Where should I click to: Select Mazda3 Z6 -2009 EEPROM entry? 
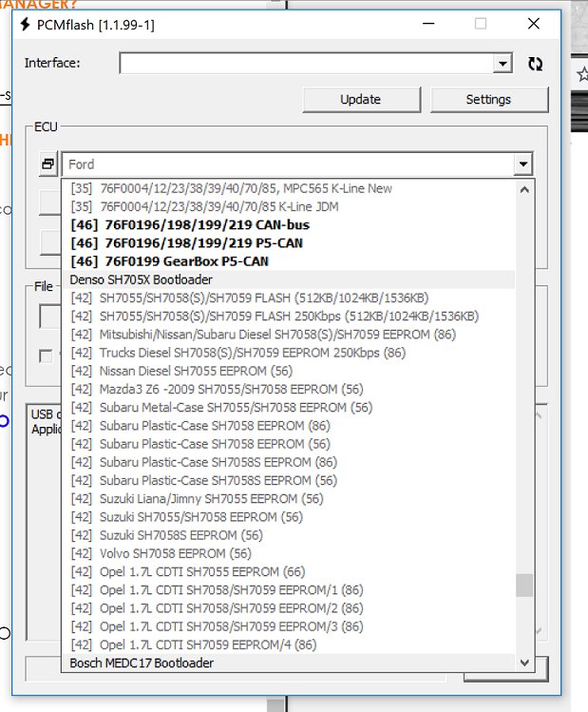pos(289,389)
